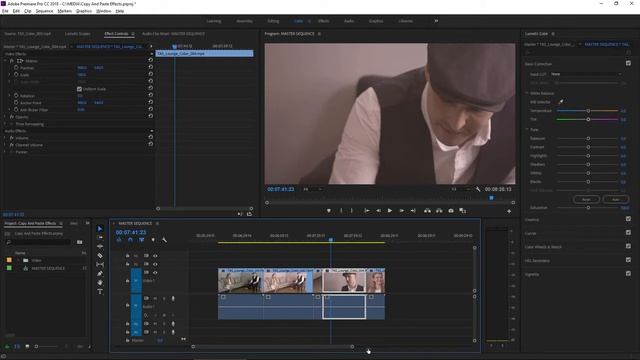Toggle animation stopwatch for Position
Image resolution: width=640 pixels, height=360 pixels.
pos(16,67)
